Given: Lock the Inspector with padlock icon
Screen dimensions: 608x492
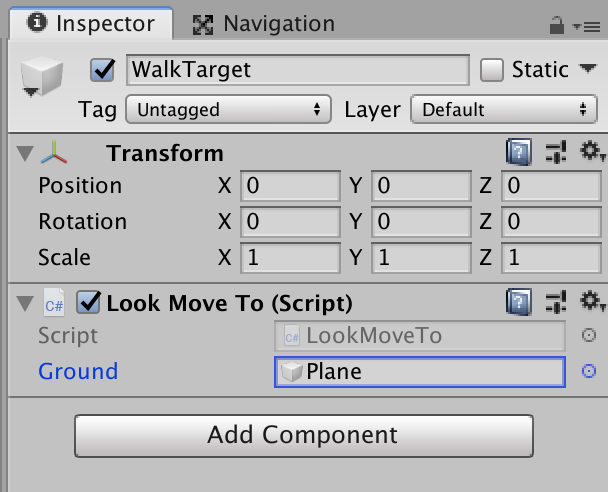Looking at the screenshot, I should [x=557, y=26].
